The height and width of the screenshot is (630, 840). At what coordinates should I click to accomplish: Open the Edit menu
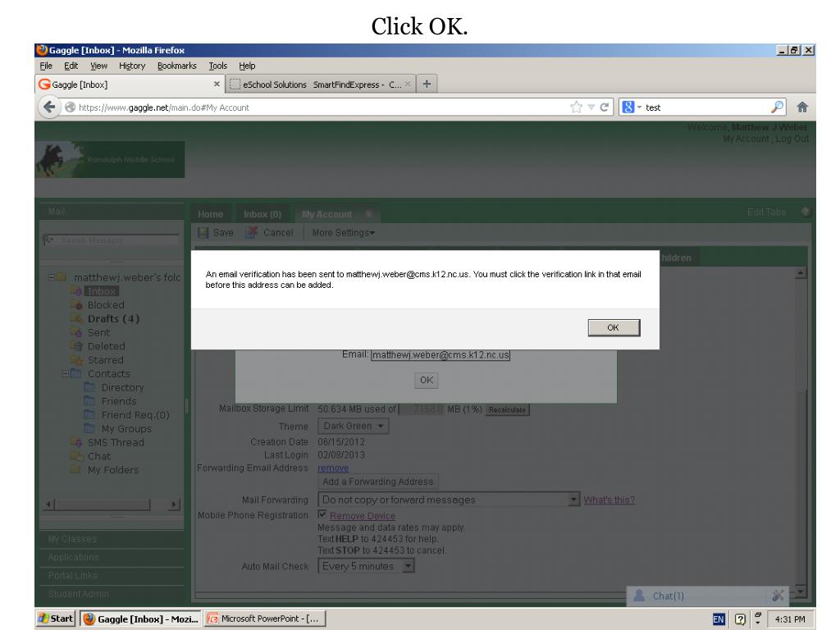pos(71,66)
